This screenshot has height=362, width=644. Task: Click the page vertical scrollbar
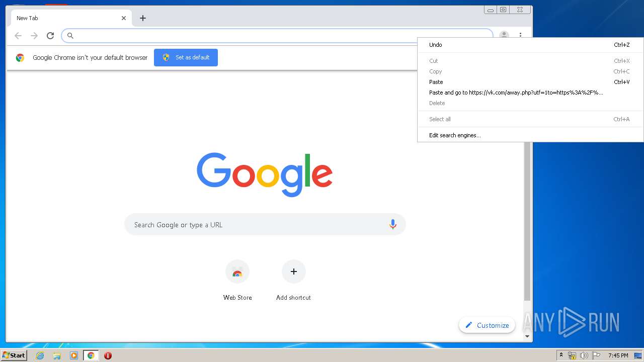527,221
